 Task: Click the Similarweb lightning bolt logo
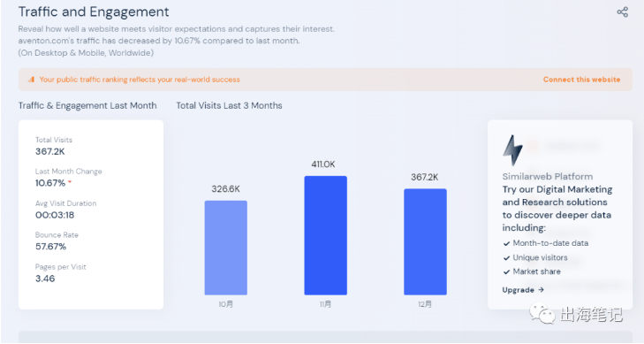[x=512, y=150]
